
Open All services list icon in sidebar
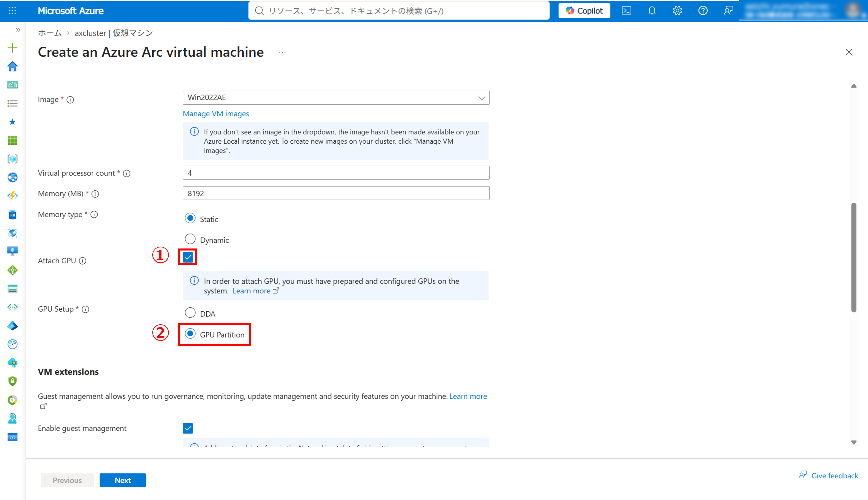(12, 103)
